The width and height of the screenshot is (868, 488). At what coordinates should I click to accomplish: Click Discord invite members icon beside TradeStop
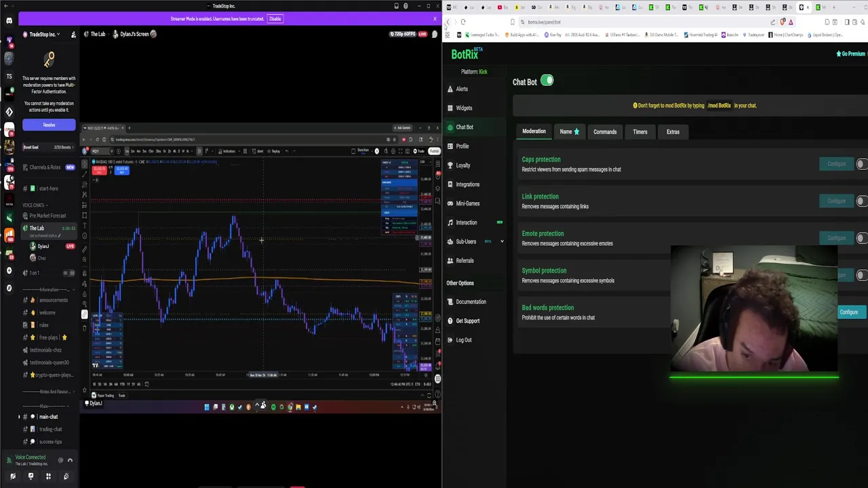tap(73, 34)
